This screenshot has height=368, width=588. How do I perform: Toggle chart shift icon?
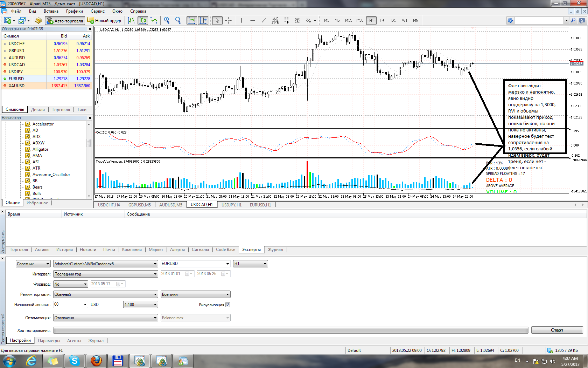(x=203, y=20)
